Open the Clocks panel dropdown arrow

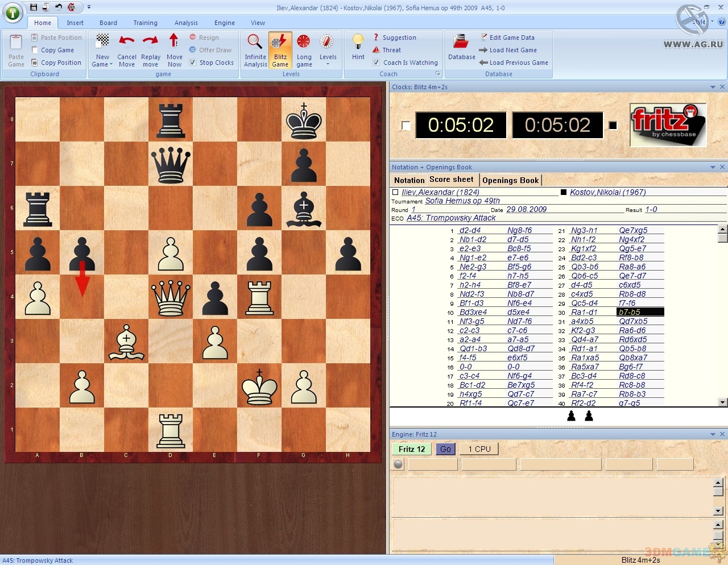click(x=713, y=87)
